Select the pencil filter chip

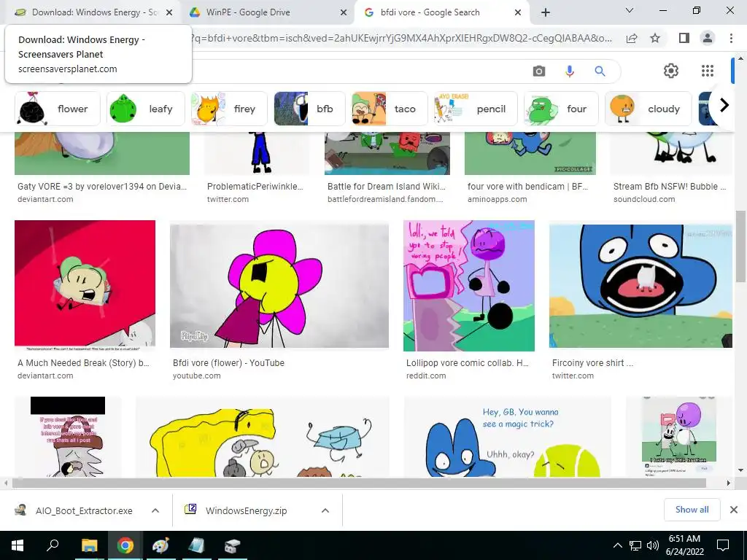click(476, 109)
